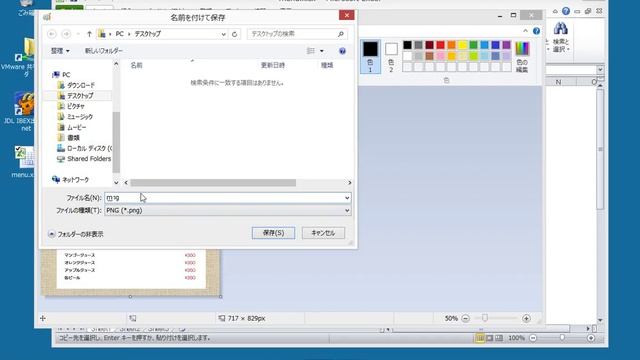The height and width of the screenshot is (360, 640).
Task: Click the Up one level arrow
Action: [x=89, y=34]
